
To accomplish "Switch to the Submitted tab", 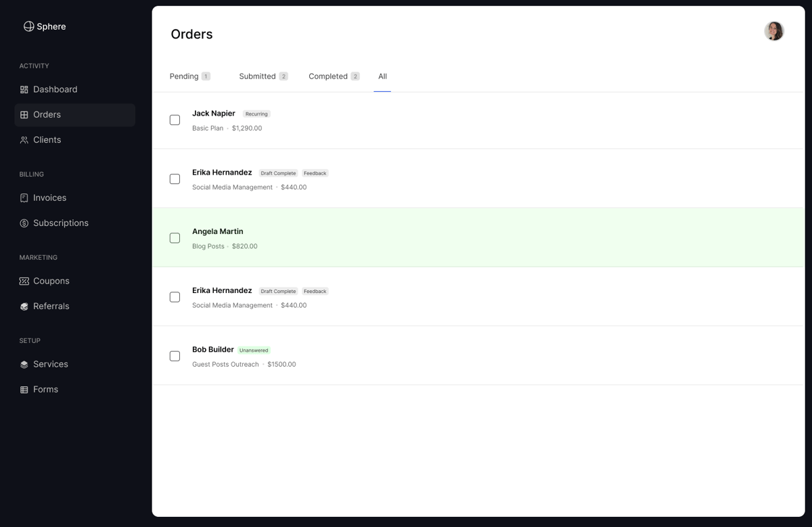I will [263, 76].
